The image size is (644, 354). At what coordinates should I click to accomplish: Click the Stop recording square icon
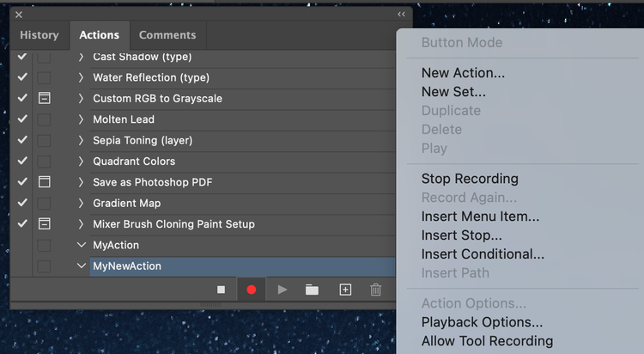pyautogui.click(x=221, y=290)
